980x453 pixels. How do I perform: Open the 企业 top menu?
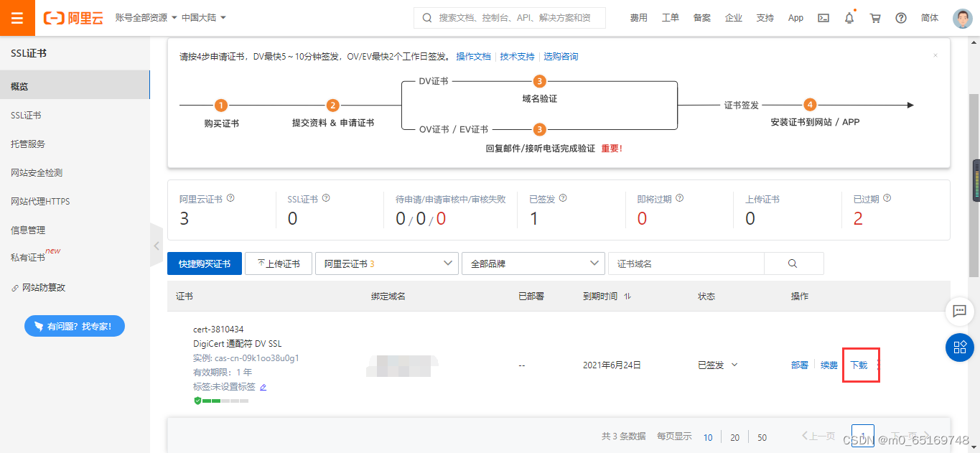(x=733, y=18)
